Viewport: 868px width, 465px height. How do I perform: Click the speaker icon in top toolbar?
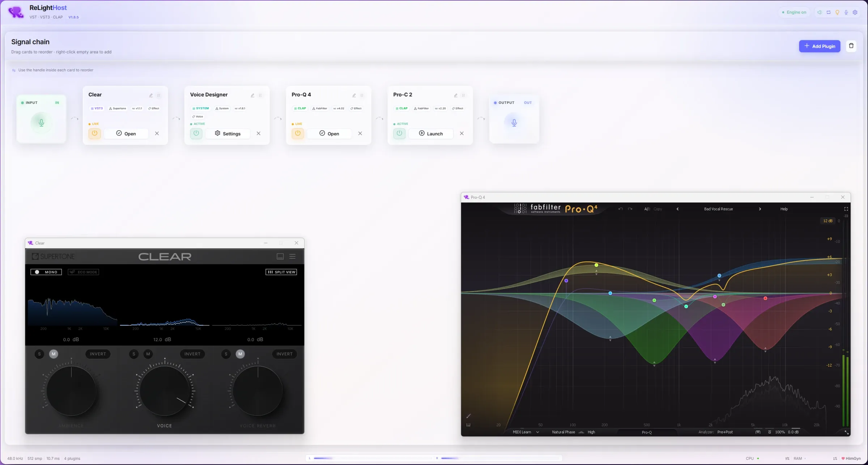pos(820,12)
